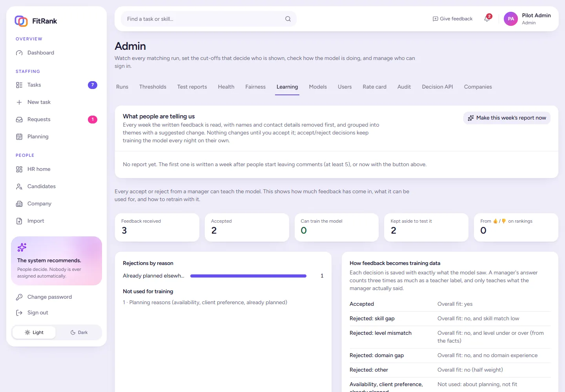
Task: Click the Already planned elsewhere progress bar
Action: pyautogui.click(x=248, y=276)
